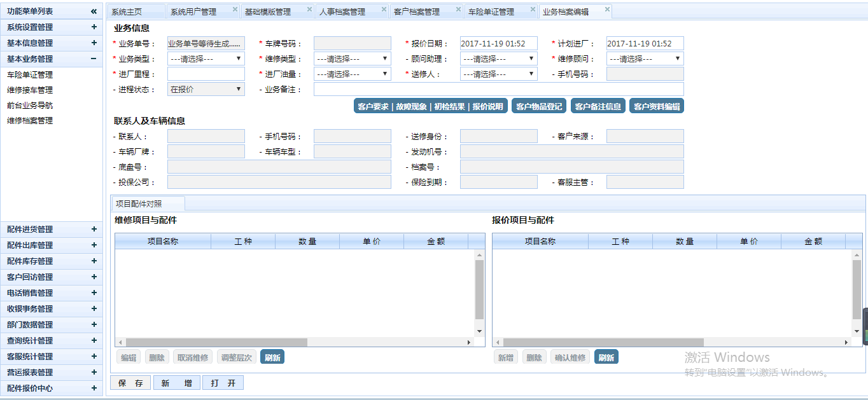868x400 pixels.
Task: Collapse the 功能菜单列表 sidebar panel
Action: click(94, 11)
